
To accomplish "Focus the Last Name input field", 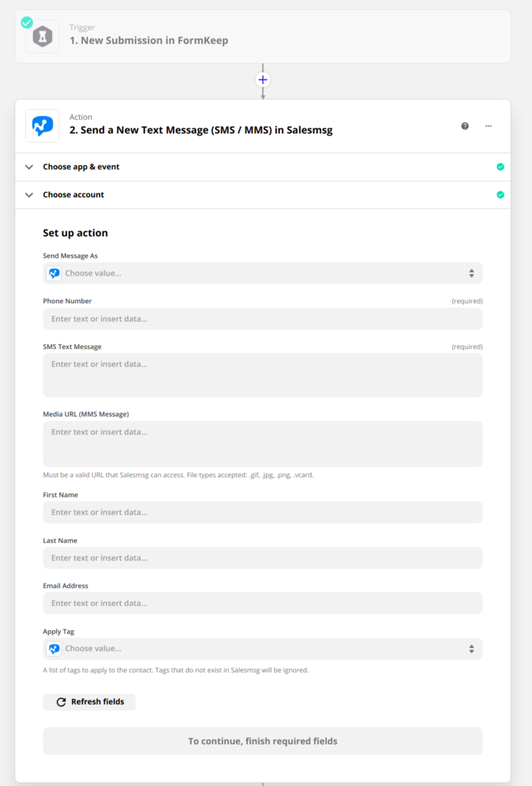I will point(263,557).
